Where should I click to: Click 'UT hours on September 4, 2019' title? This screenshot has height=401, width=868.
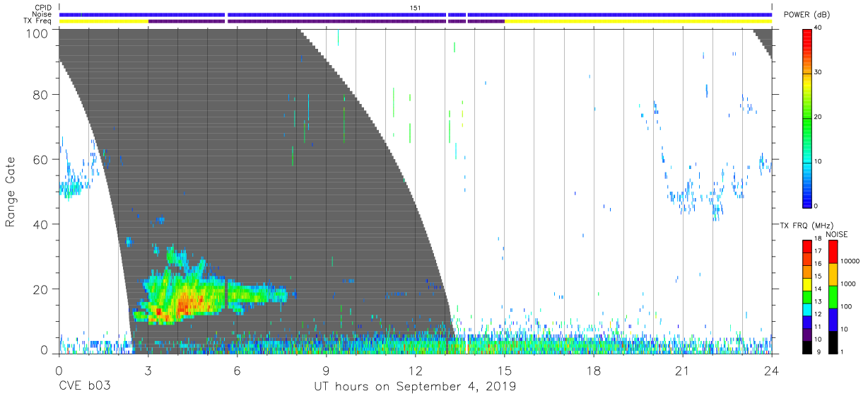click(415, 387)
